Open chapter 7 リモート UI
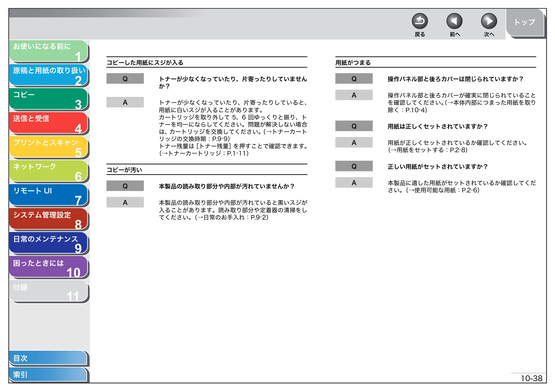Image resolution: width=555 pixels, height=392 pixels. pos(48,195)
